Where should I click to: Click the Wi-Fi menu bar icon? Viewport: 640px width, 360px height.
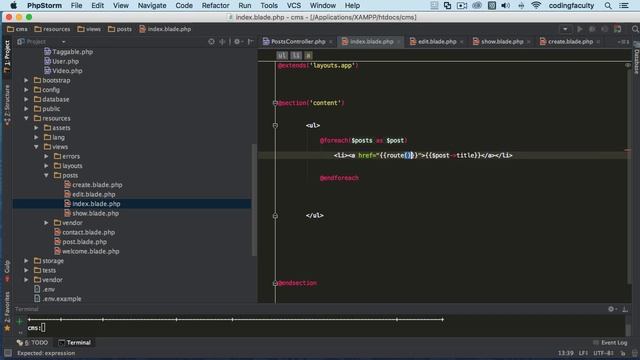[536, 6]
